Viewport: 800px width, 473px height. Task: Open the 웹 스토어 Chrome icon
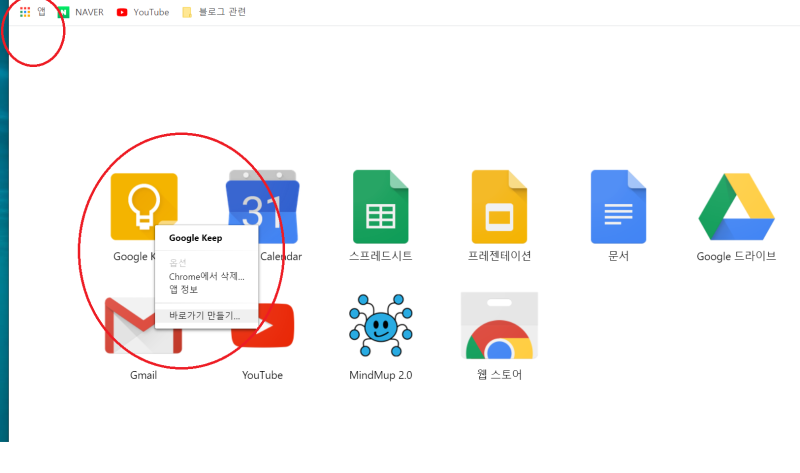(x=499, y=326)
